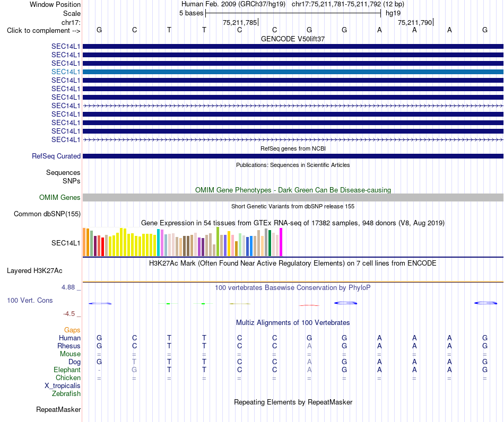Click the magenta bar in GTEx chart
Viewport: 504px width, 422px height.
click(281, 242)
